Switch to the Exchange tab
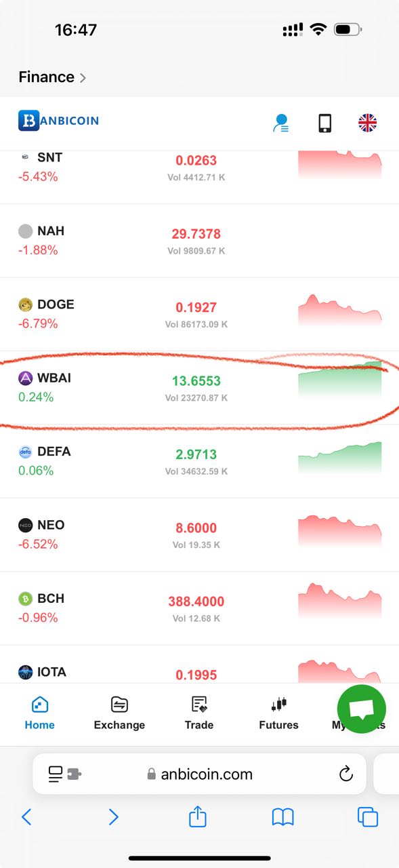399x868 pixels. [119, 713]
